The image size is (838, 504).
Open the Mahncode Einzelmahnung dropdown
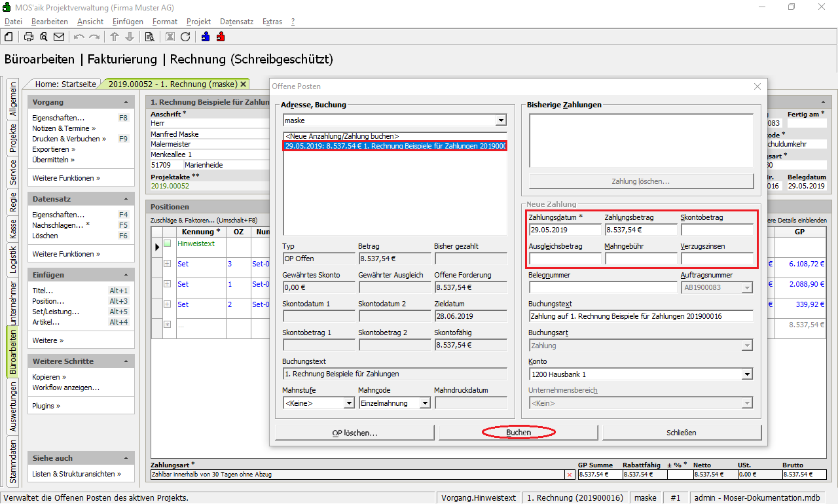pyautogui.click(x=425, y=403)
